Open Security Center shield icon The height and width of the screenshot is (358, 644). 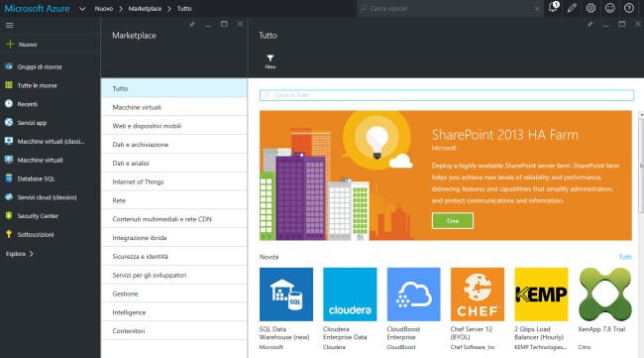coord(9,215)
